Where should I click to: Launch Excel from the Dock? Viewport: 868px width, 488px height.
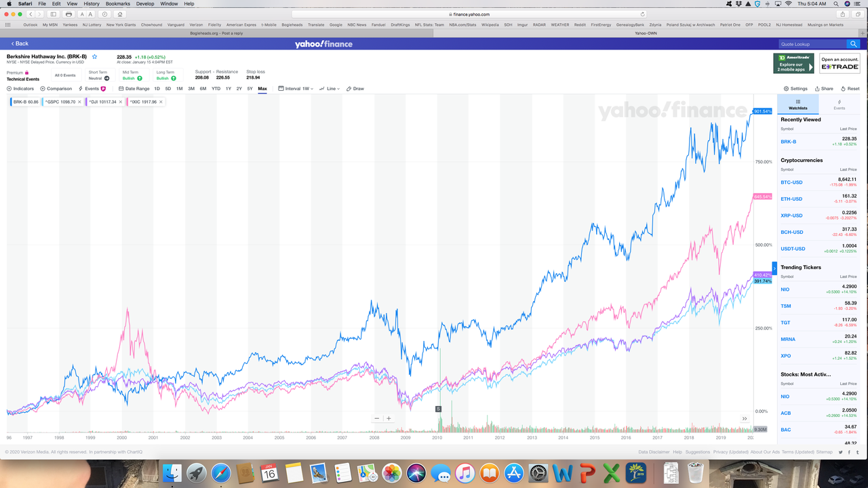click(612, 472)
